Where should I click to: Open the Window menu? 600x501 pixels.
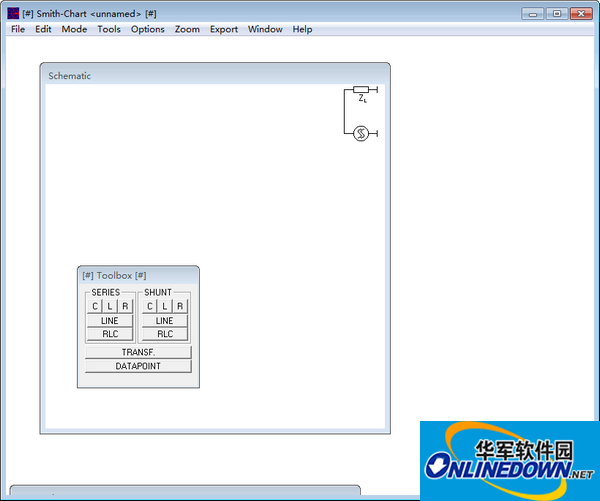click(265, 29)
